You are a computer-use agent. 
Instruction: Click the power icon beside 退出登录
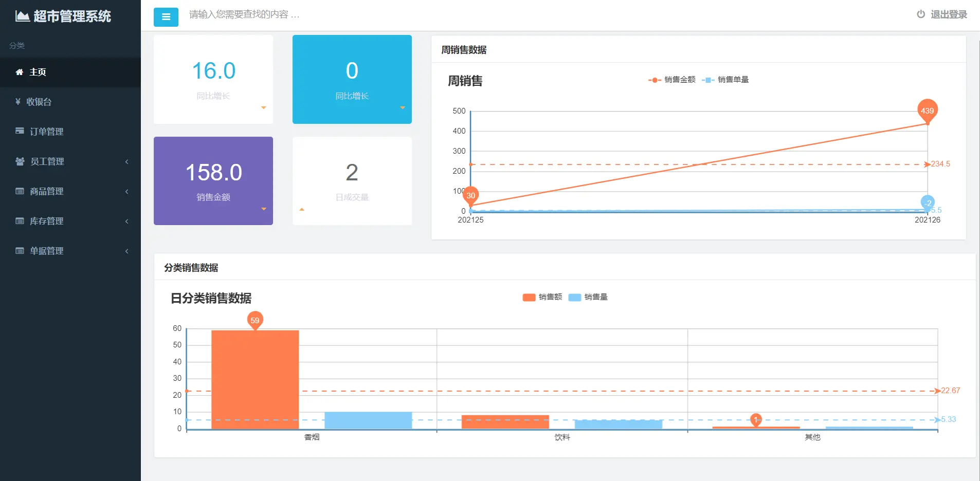(x=921, y=14)
